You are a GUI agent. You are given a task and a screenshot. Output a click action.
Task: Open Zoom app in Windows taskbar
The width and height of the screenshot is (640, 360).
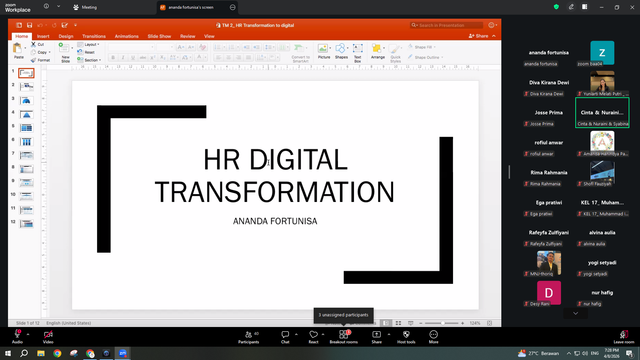point(123,353)
